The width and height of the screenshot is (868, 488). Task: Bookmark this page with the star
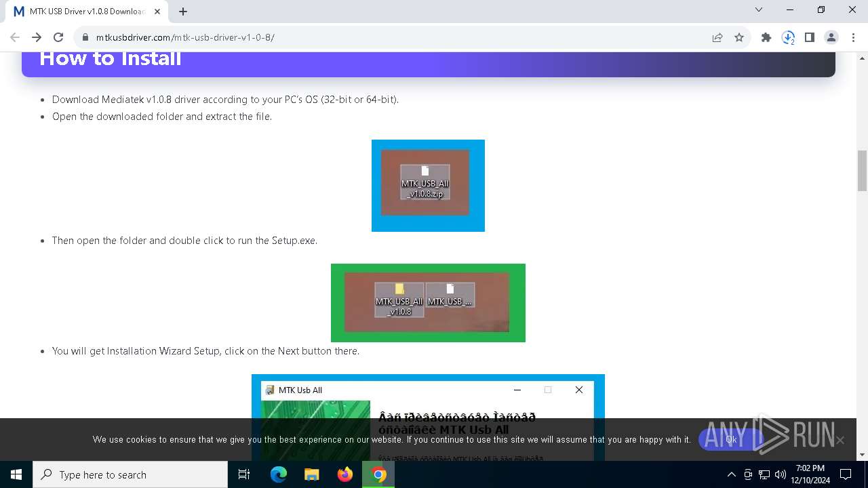click(739, 37)
